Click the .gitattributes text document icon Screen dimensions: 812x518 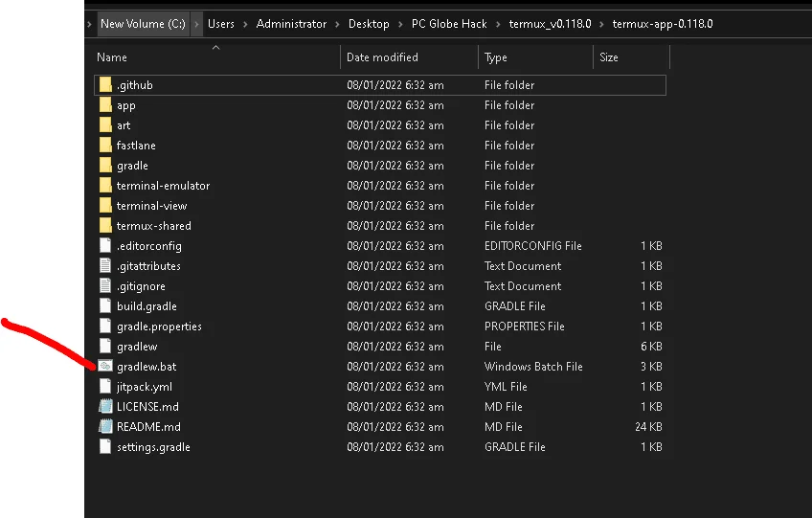coord(105,266)
